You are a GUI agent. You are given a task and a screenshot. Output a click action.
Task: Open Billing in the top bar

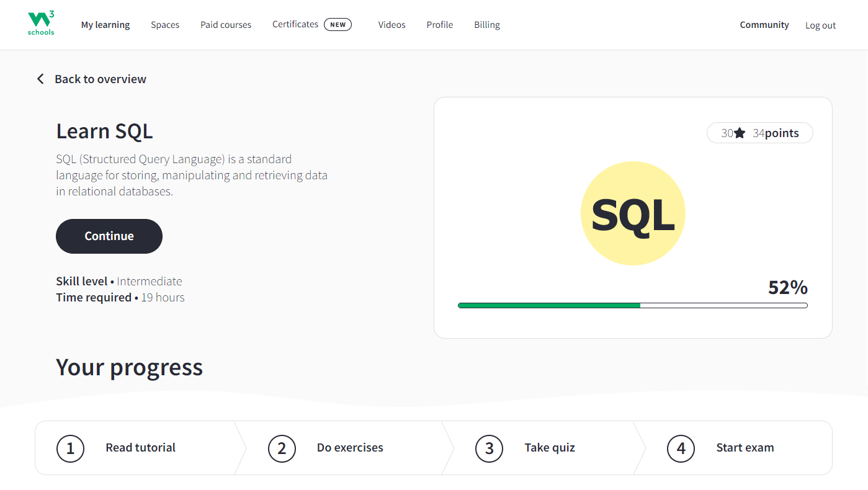487,25
